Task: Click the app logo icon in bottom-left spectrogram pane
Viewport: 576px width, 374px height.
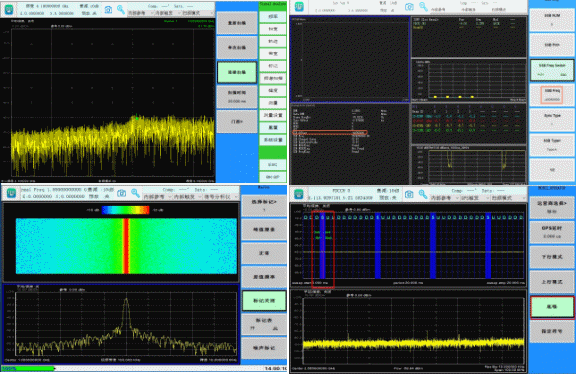Action: (11, 193)
